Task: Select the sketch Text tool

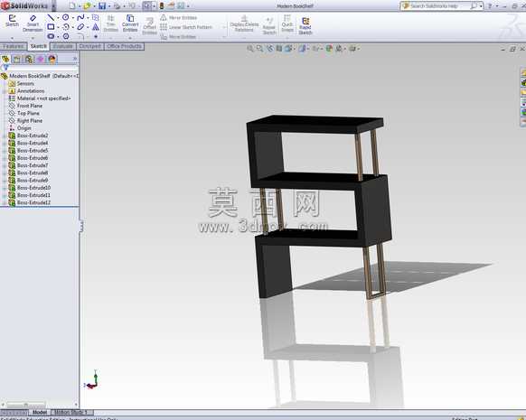Action: pyautogui.click(x=96, y=27)
